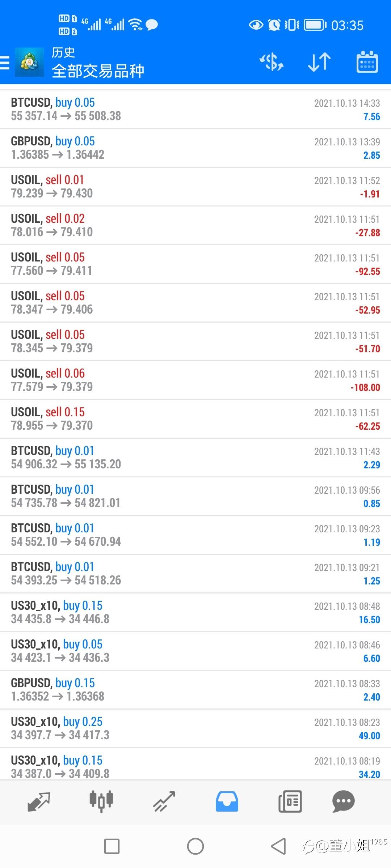Tap the sort arrows icon
Viewport: 391px width, 868px height.
(x=319, y=62)
